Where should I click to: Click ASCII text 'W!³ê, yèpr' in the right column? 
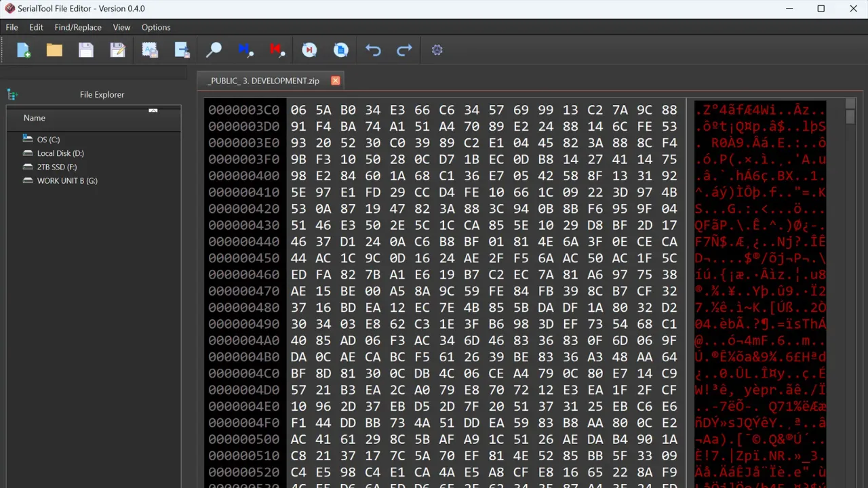(736, 390)
